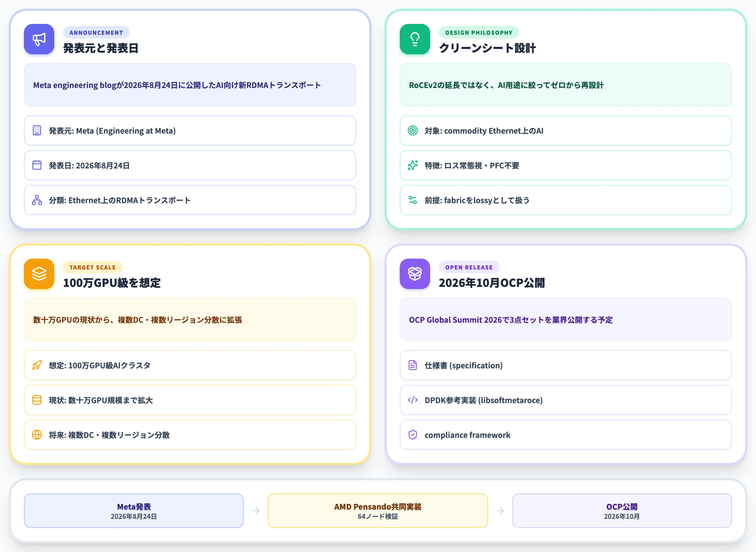Select the row 前提: fabricをlossyとして扱う
The width and height of the screenshot is (756, 552).
coord(566,200)
